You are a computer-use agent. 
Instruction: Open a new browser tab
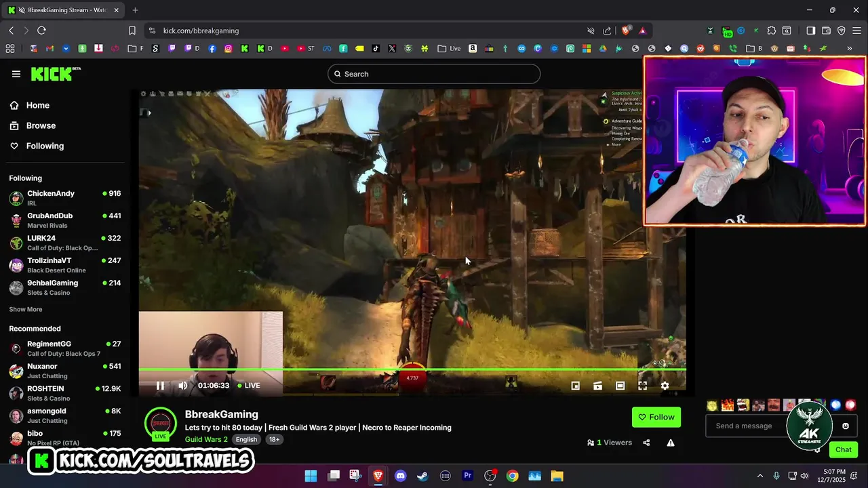(x=135, y=10)
